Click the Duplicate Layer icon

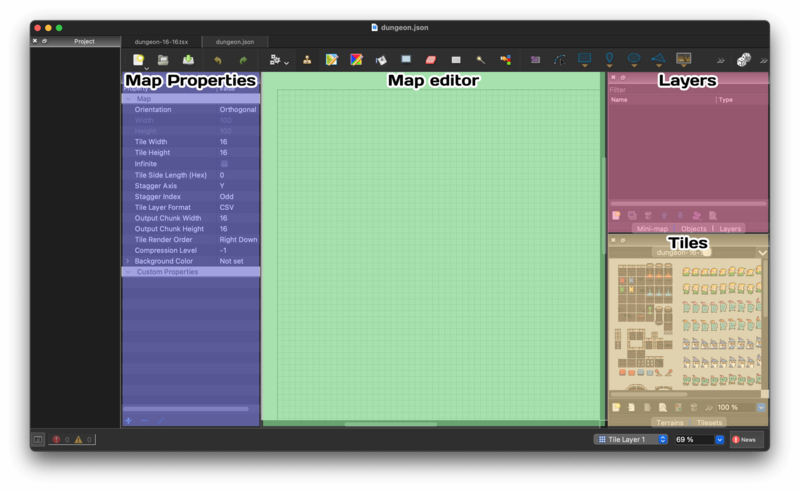[x=632, y=215]
